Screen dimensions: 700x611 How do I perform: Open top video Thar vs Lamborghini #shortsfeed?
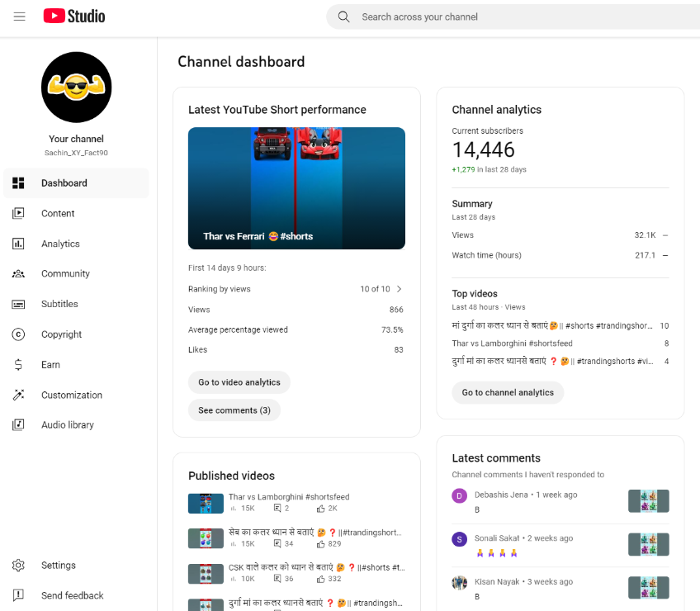(512, 343)
